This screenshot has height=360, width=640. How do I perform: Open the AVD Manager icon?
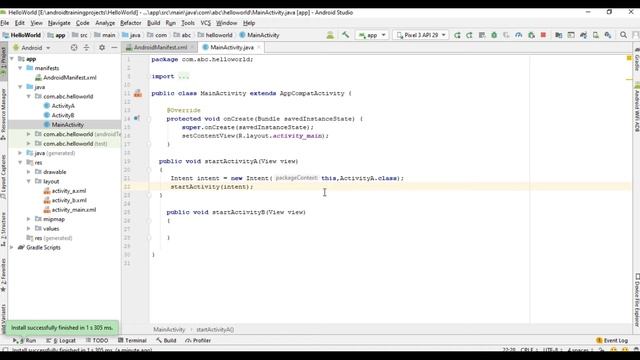pyautogui.click(x=596, y=35)
